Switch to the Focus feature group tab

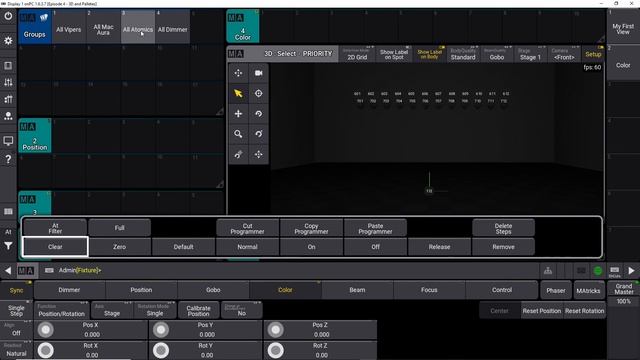pyautogui.click(x=429, y=290)
